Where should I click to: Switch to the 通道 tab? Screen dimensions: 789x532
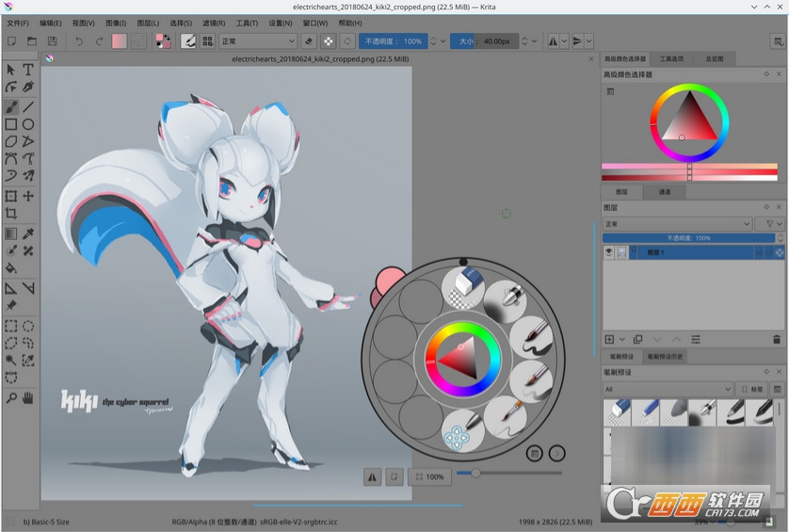click(664, 192)
